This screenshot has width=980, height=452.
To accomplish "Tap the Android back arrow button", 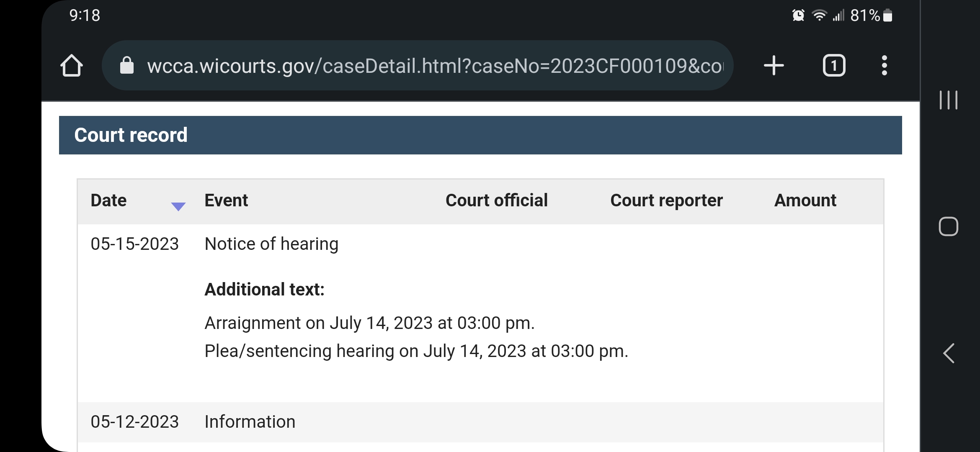I will [949, 353].
